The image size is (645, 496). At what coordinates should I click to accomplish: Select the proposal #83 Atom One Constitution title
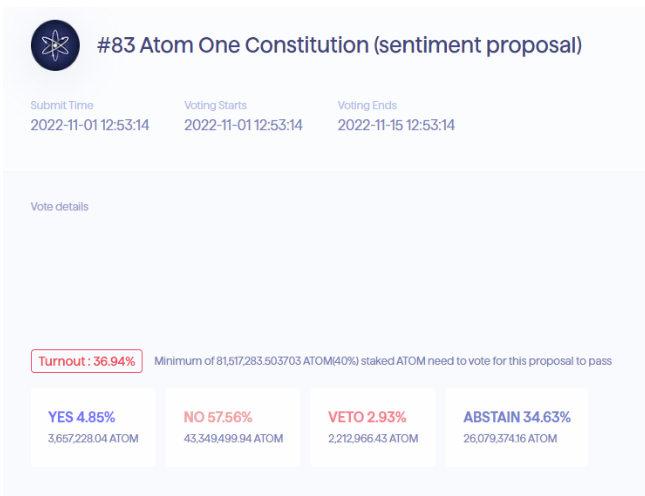coord(339,45)
